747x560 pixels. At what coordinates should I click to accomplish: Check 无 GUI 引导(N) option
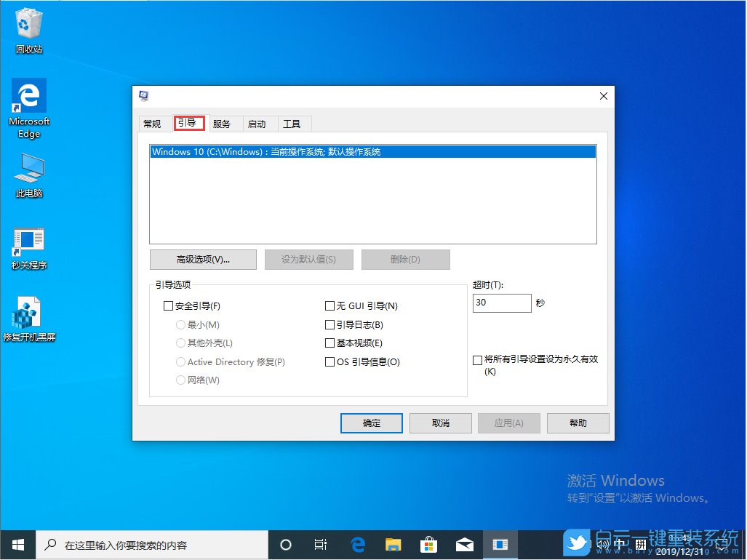tap(329, 305)
